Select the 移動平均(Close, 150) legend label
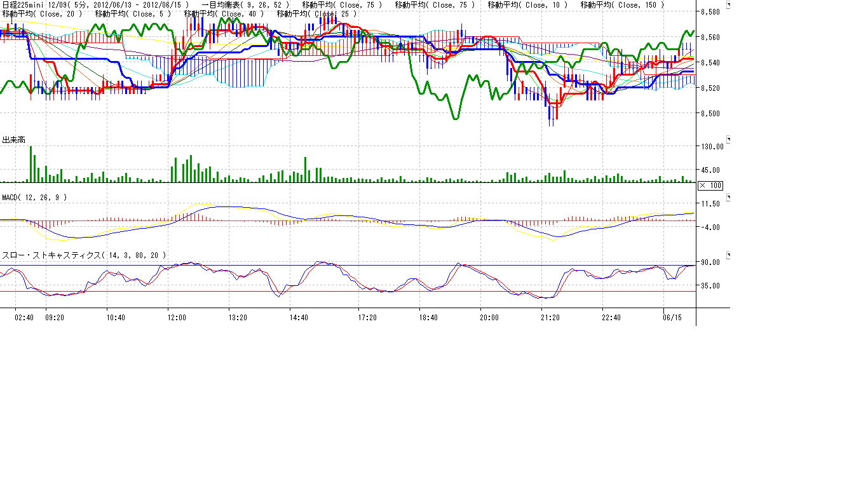Screen dimensions: 868x488 point(623,5)
